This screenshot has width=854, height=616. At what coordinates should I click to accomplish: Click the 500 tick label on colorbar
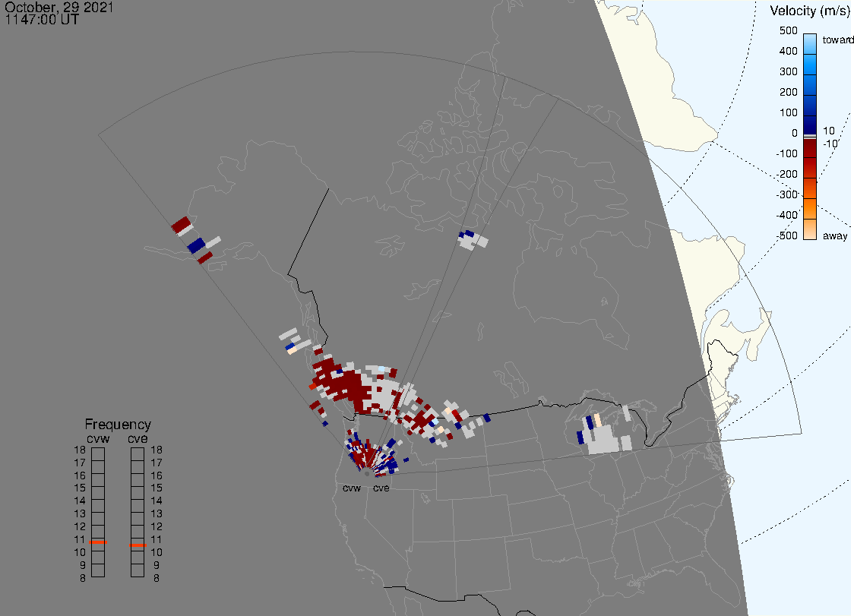click(788, 30)
